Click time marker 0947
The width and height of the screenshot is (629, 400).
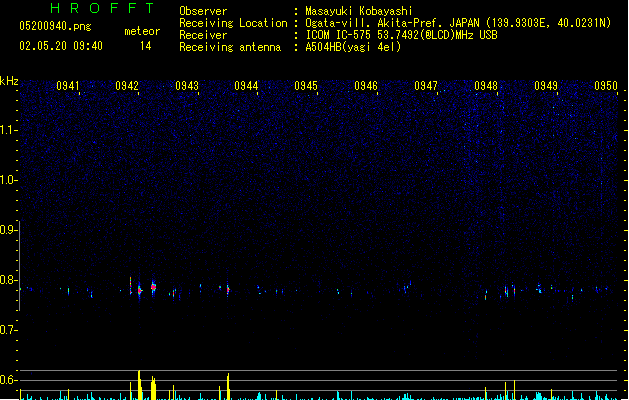[426, 86]
